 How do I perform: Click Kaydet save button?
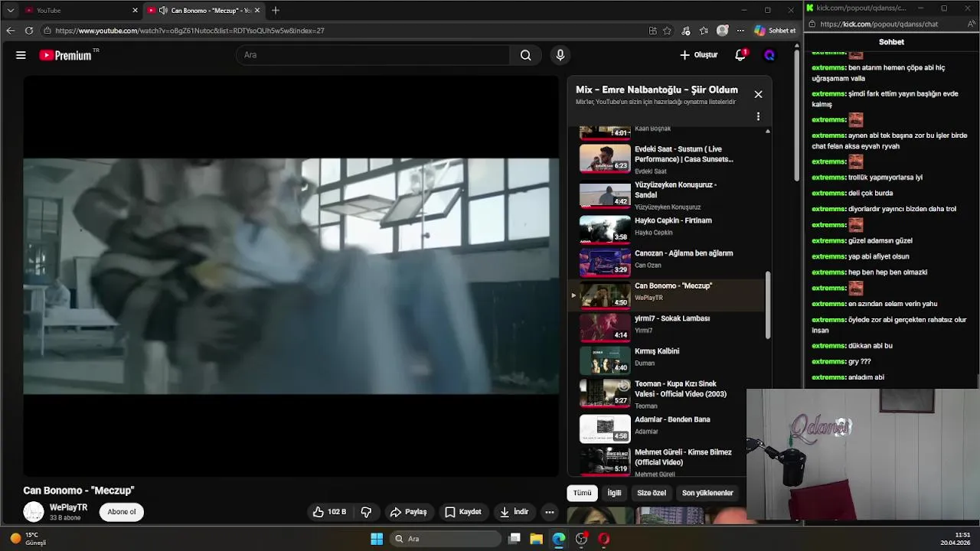click(463, 512)
